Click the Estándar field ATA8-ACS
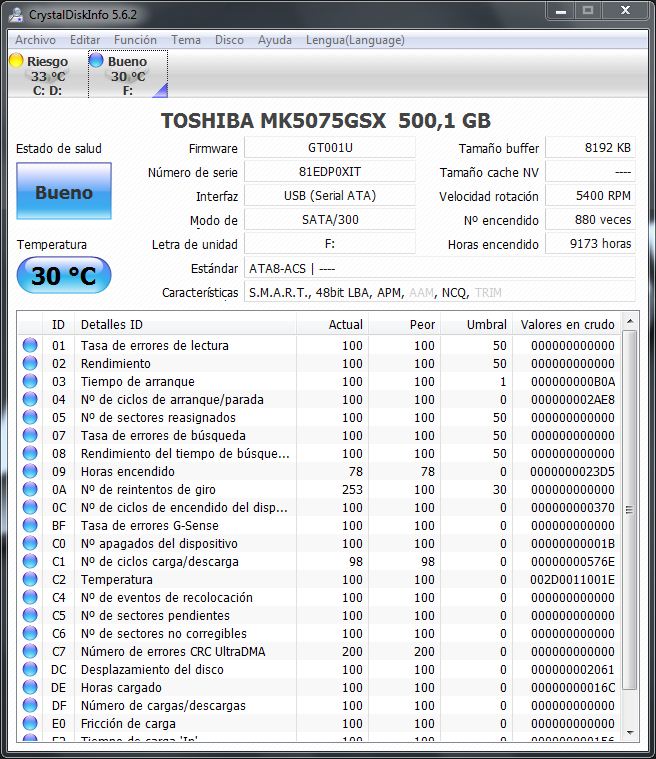Screen dimensions: 656x759 (x=440, y=268)
